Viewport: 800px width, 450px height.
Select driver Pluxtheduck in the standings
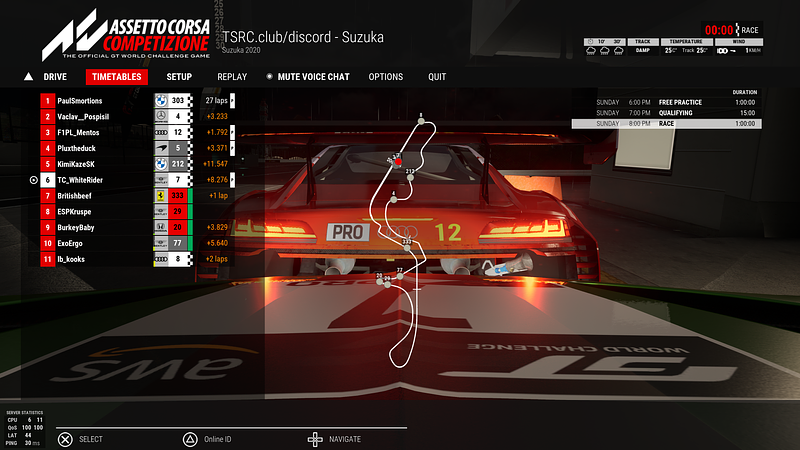coord(77,148)
